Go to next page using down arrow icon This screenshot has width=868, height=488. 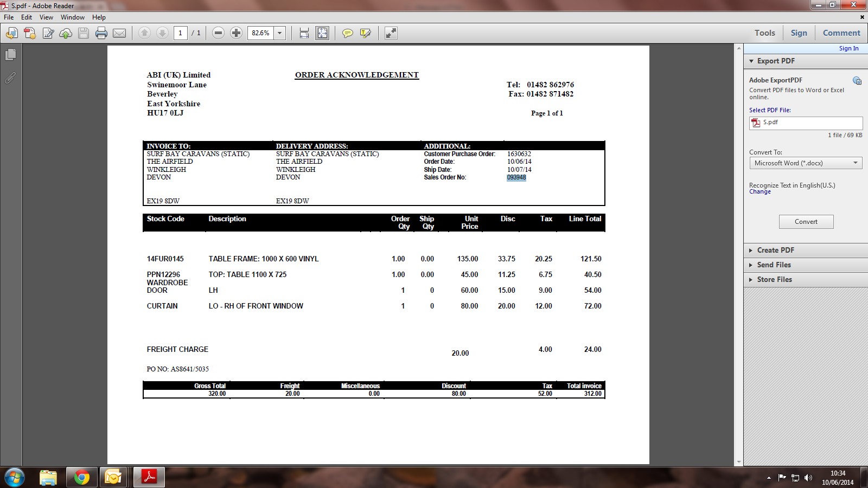162,33
